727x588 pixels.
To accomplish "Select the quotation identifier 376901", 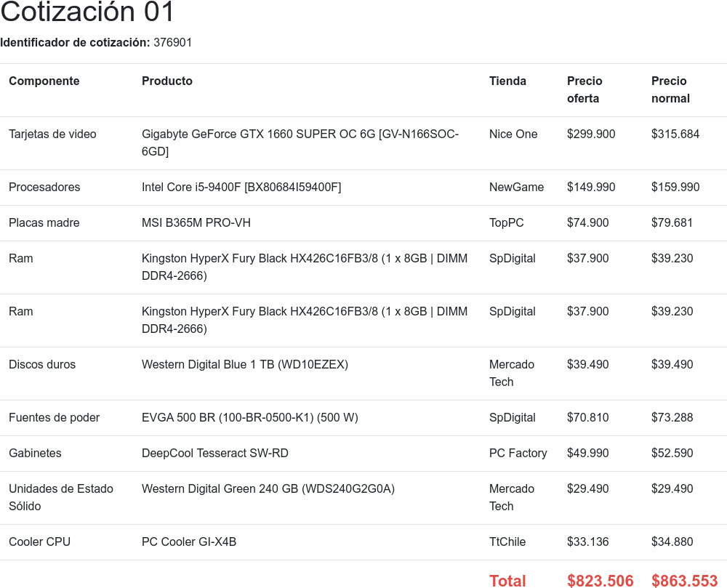I will 172,43.
